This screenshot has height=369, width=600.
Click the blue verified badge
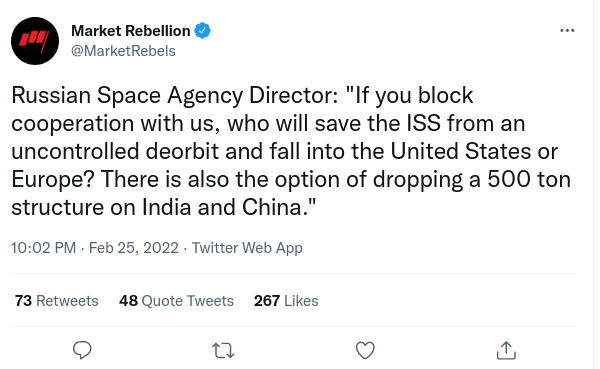pyautogui.click(x=202, y=31)
